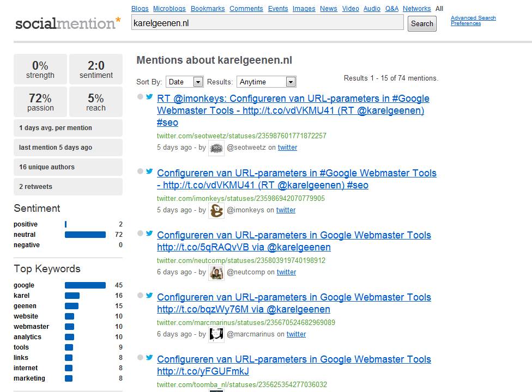Select the Images search category
This screenshot has width=532, height=392.
tap(304, 9)
